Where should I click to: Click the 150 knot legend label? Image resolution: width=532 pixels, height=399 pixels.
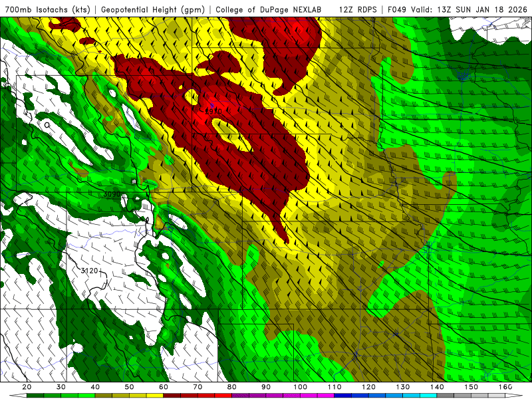tap(471, 387)
